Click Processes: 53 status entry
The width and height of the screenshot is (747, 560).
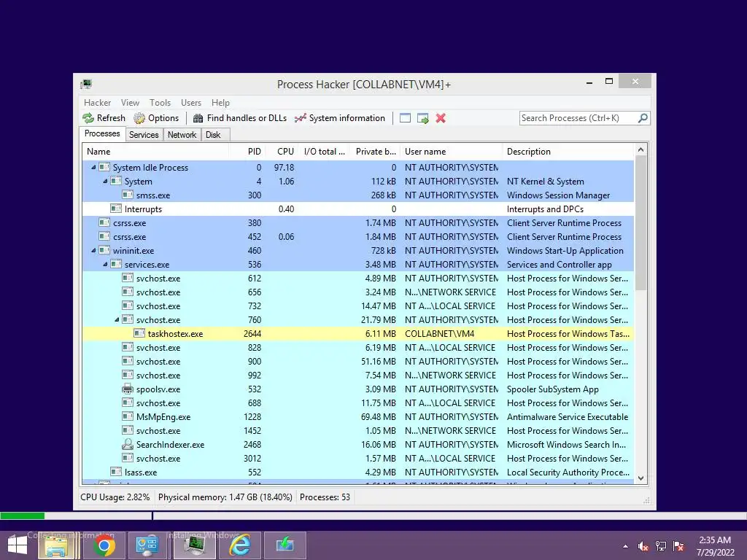click(x=325, y=497)
